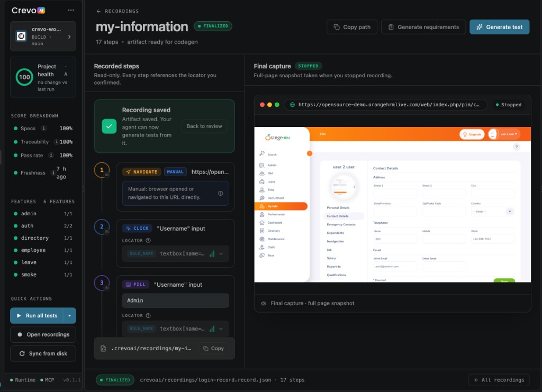
Task: Show info for Pass rate score
Action: coord(51,155)
